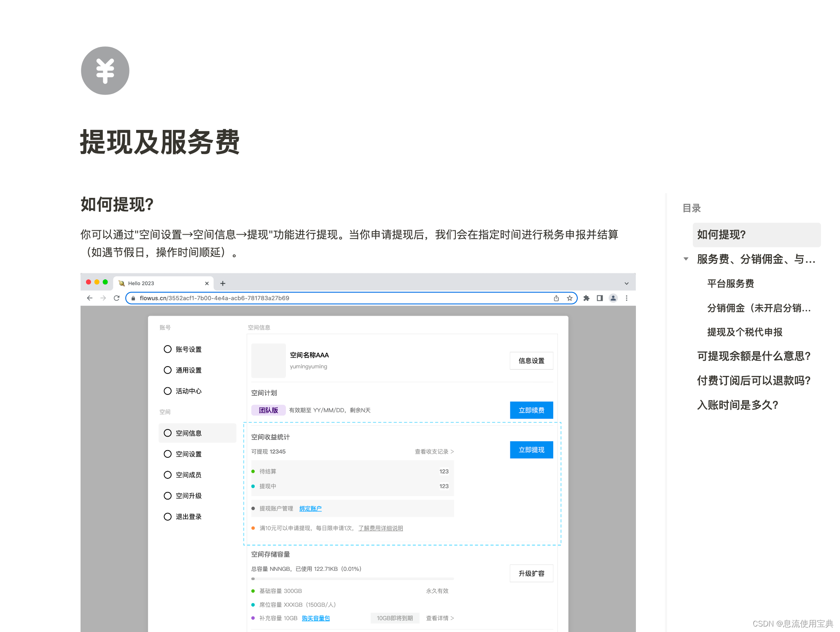Open the browser three-dot menu
Image resolution: width=840 pixels, height=632 pixels.
coord(627,298)
